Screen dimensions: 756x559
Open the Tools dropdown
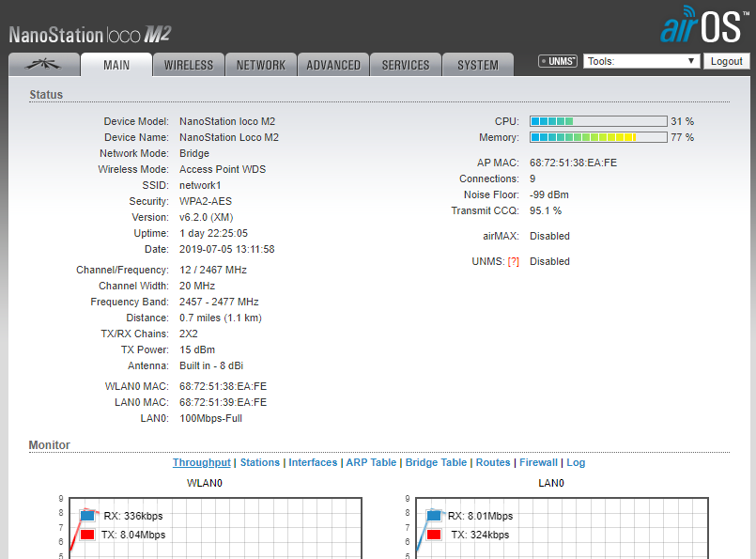coord(641,61)
